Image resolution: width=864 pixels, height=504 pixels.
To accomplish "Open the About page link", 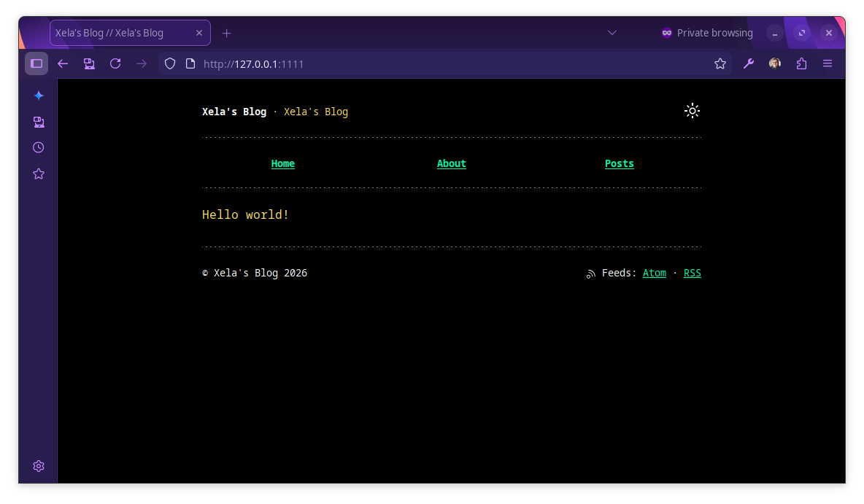I will (451, 163).
